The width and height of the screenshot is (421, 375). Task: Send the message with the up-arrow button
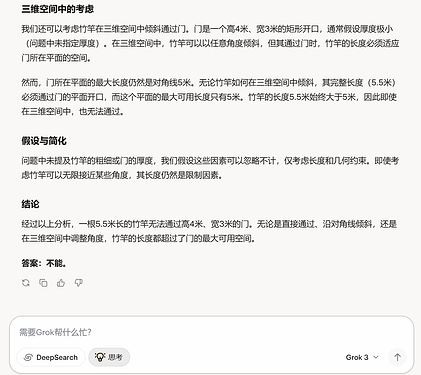coord(397,357)
